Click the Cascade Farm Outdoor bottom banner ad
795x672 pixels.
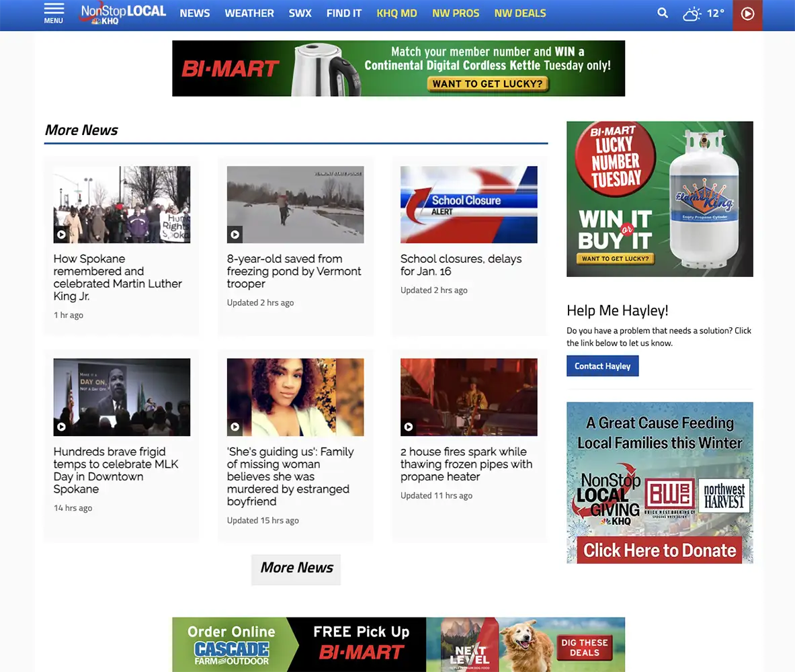point(399,644)
